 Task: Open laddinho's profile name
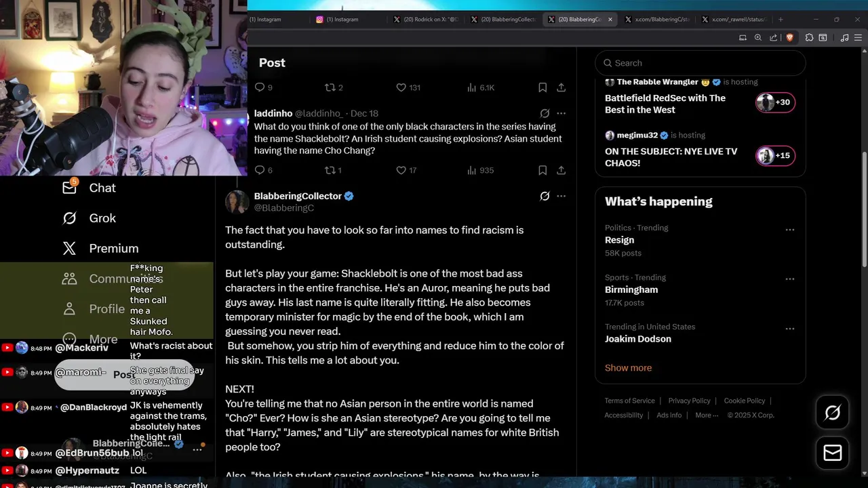273,113
